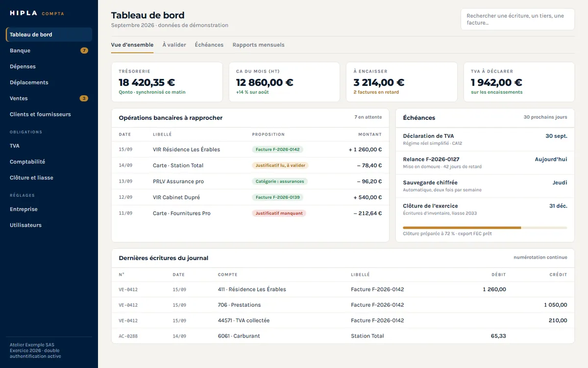This screenshot has width=588, height=368.
Task: Click the Banque badge showing 7
Action: point(84,51)
